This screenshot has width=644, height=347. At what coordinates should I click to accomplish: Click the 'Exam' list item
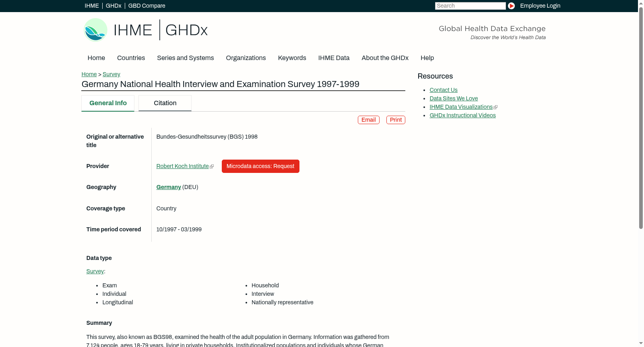point(109,285)
